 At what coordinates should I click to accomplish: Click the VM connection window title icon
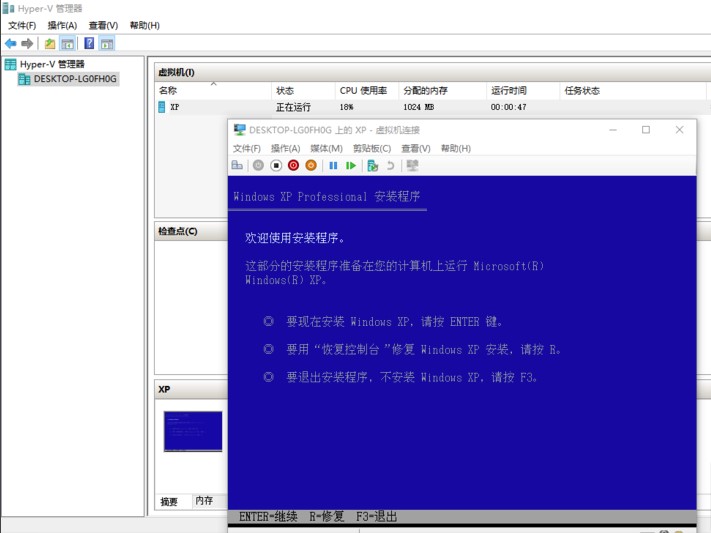239,130
